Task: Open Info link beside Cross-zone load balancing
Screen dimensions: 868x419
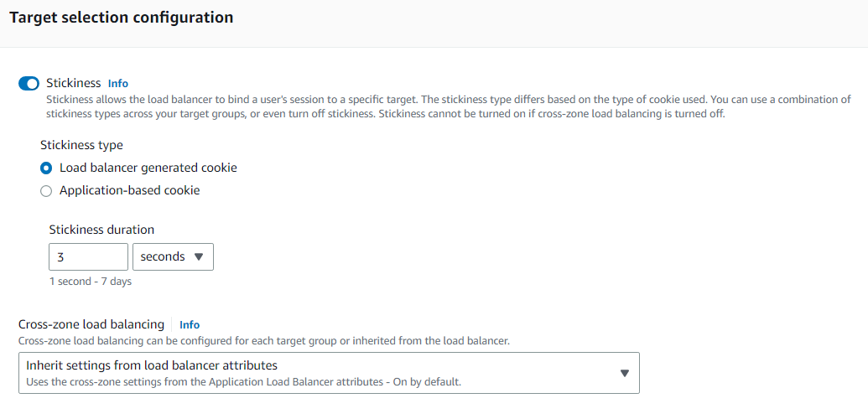Action: 190,325
